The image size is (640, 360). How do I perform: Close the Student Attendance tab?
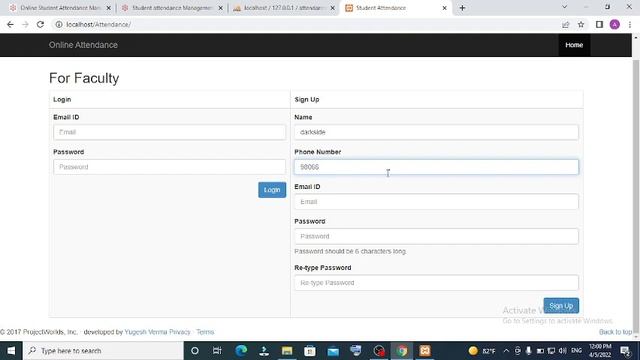tap(444, 8)
